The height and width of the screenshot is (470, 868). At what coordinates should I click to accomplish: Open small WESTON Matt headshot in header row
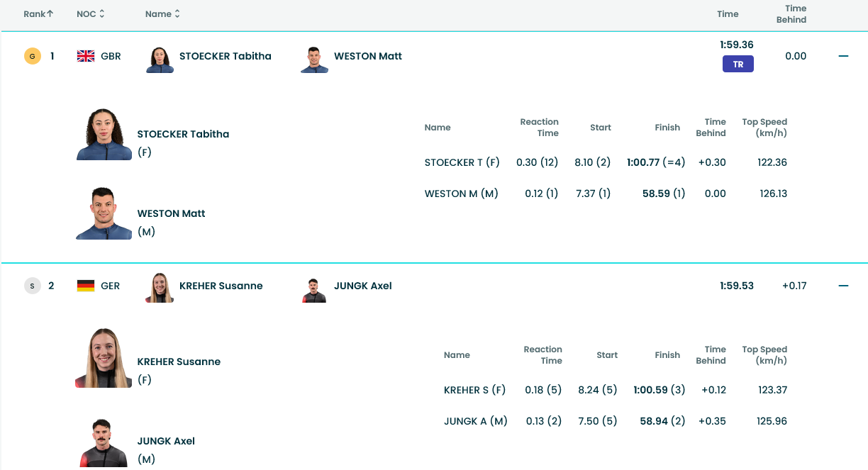point(315,60)
